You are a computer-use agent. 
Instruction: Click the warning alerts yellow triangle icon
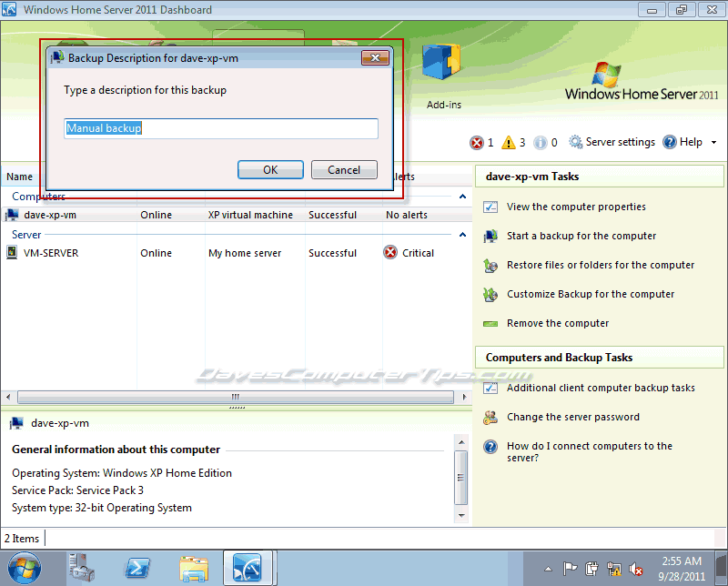[509, 143]
